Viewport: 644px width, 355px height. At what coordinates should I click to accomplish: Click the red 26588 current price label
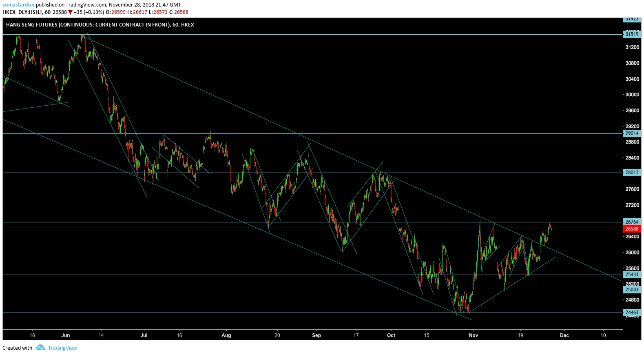pyautogui.click(x=632, y=229)
